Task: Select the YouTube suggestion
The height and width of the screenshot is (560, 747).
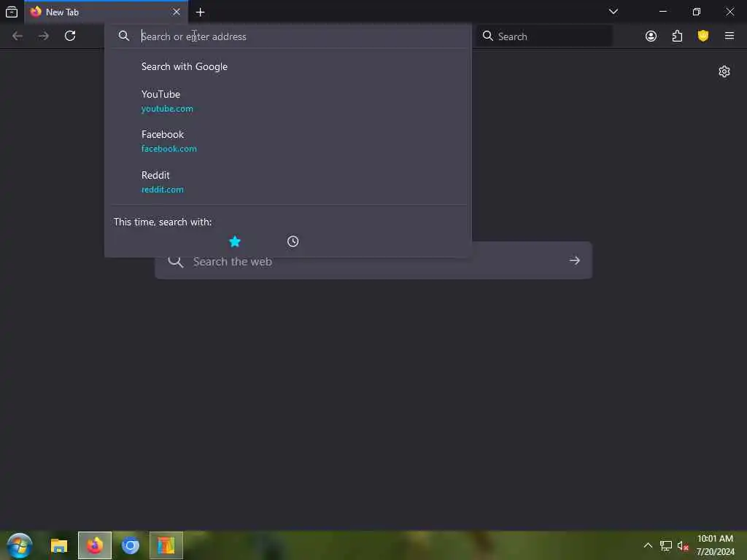Action: [x=287, y=101]
